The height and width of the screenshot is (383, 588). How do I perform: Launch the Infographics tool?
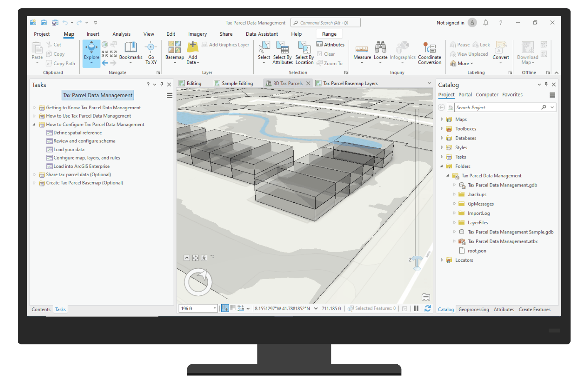tap(402, 52)
